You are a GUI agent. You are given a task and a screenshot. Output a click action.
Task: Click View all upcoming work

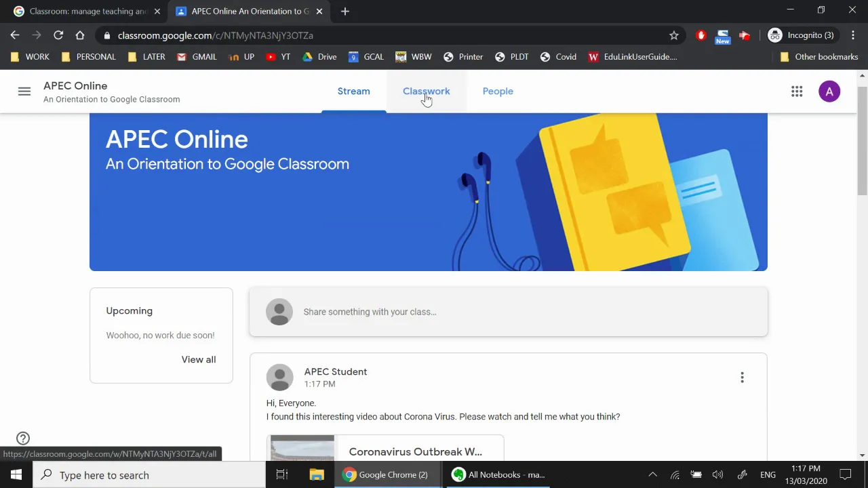pos(199,360)
